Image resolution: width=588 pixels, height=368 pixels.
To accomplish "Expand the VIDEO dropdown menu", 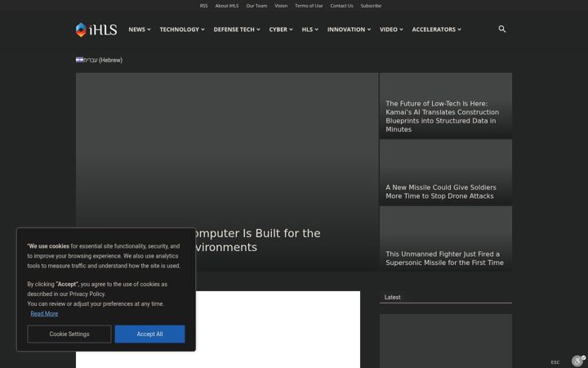I will click(x=391, y=29).
